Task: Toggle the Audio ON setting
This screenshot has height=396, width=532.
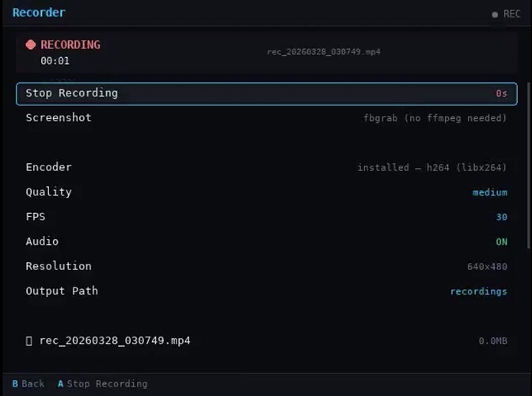Action: point(501,242)
